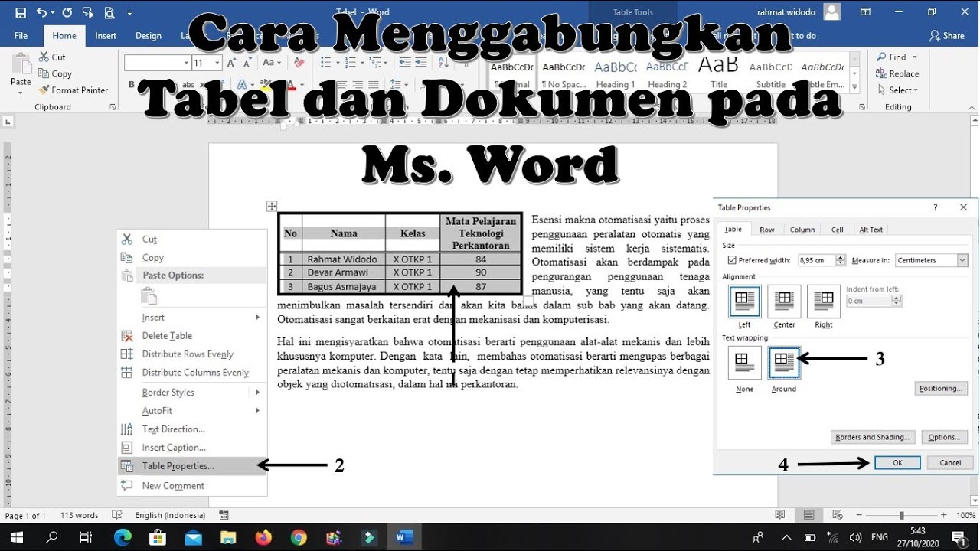Click Replace in the Editing group
980x551 pixels.
pos(897,73)
